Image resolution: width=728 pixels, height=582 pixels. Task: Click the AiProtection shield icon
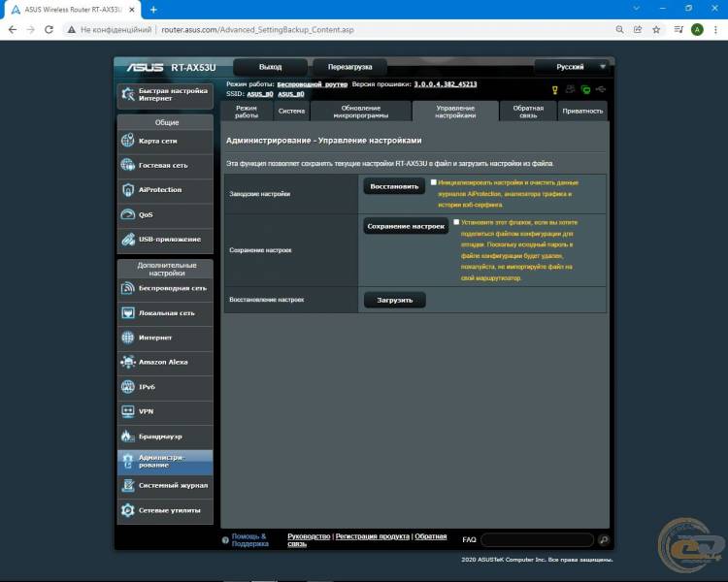(x=128, y=189)
